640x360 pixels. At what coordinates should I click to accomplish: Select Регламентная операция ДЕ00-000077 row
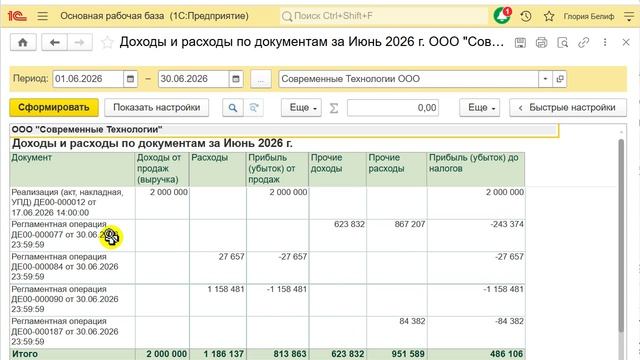[73, 235]
